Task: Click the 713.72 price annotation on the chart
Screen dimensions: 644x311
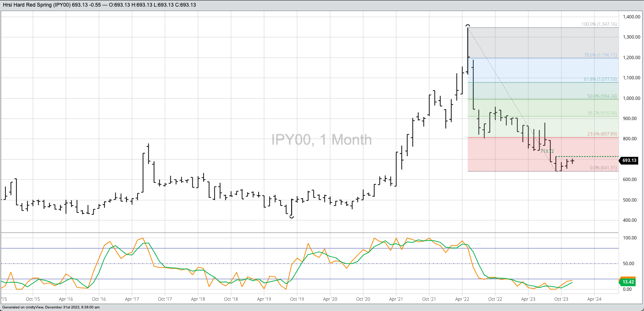Action: coord(547,151)
